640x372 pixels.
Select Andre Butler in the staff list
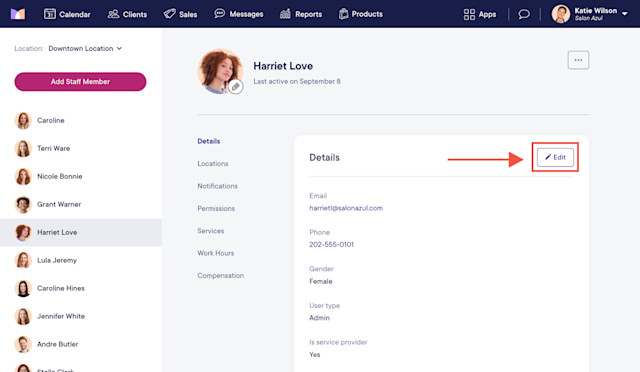(81, 344)
